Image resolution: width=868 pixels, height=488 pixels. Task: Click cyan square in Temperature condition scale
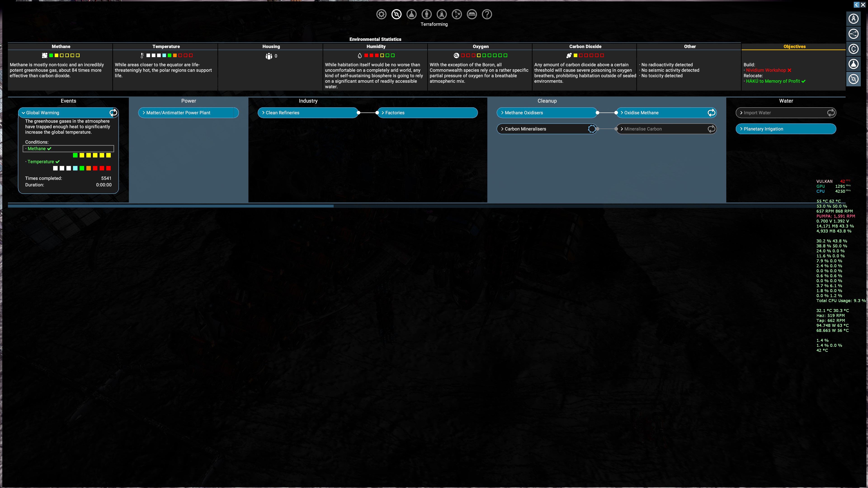click(x=75, y=168)
